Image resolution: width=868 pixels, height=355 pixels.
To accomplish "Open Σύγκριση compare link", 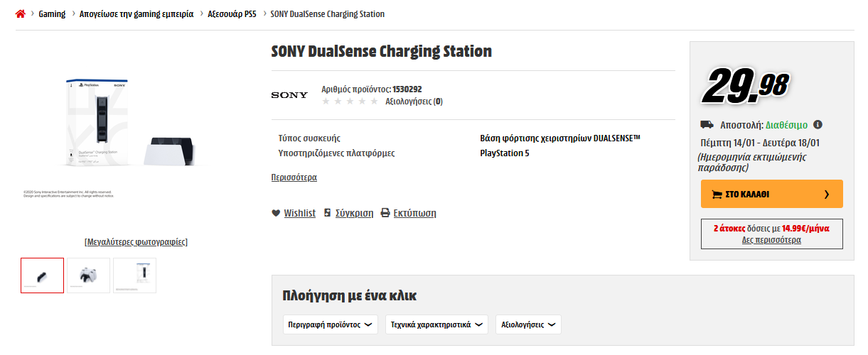I will point(354,213).
